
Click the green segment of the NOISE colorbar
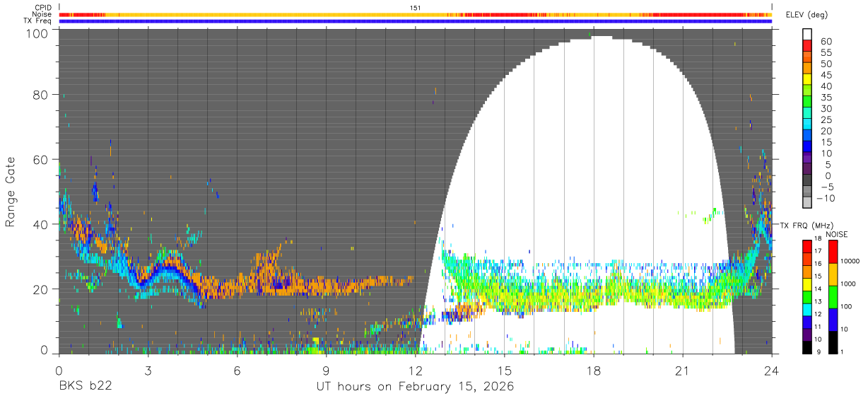(x=833, y=296)
